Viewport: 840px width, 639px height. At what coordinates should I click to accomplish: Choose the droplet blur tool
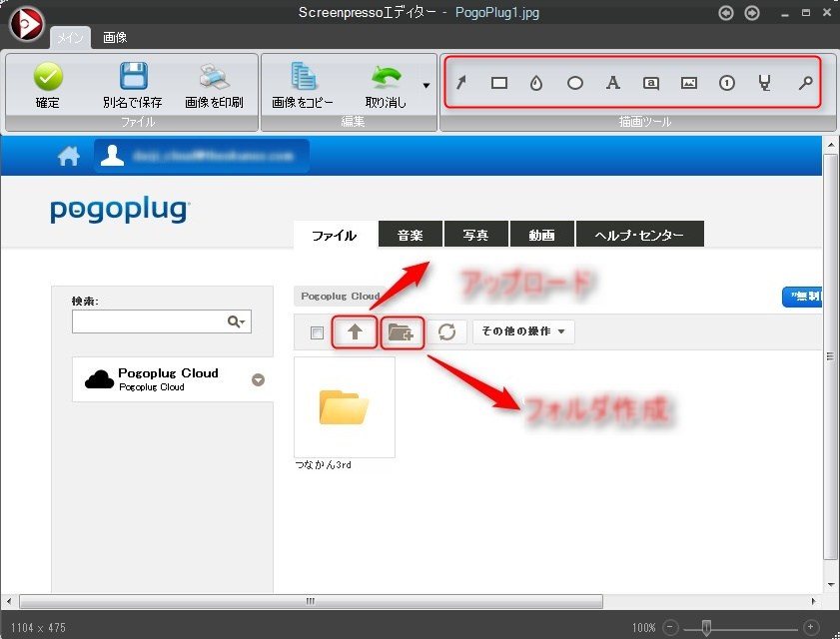pos(536,83)
